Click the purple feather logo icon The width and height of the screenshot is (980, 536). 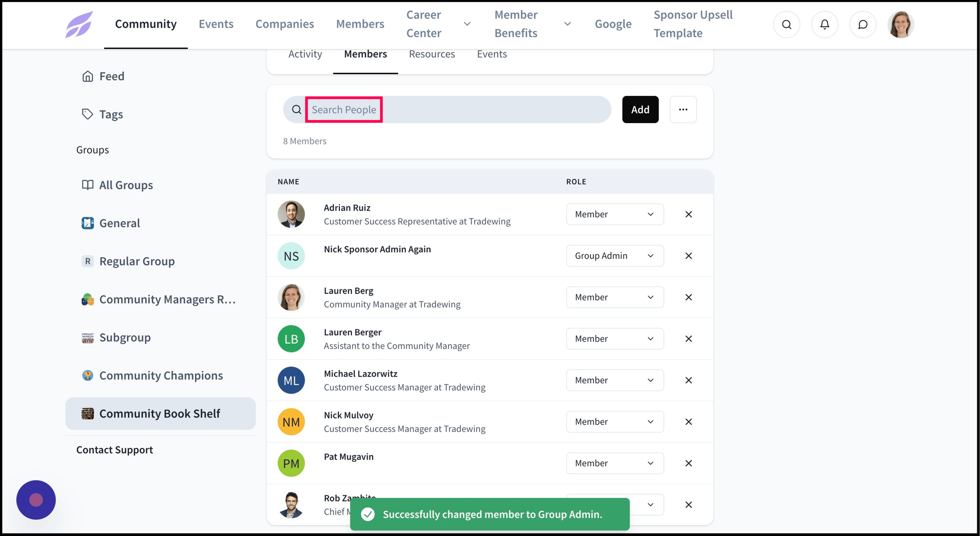[x=79, y=24]
